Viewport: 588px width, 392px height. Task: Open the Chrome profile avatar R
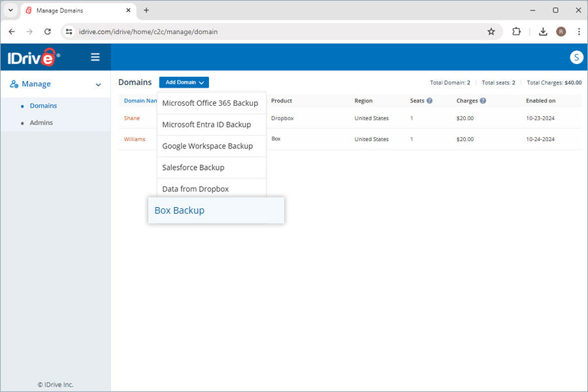[x=561, y=32]
